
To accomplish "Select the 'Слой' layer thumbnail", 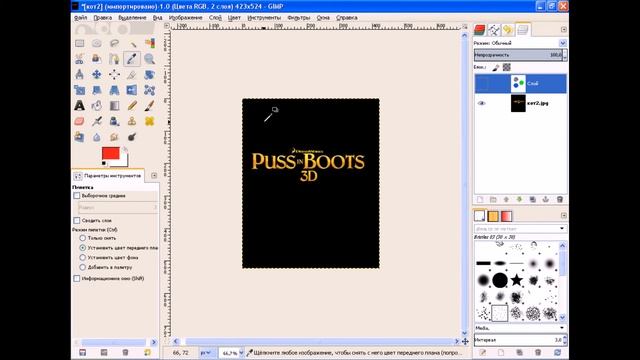I will tap(518, 83).
